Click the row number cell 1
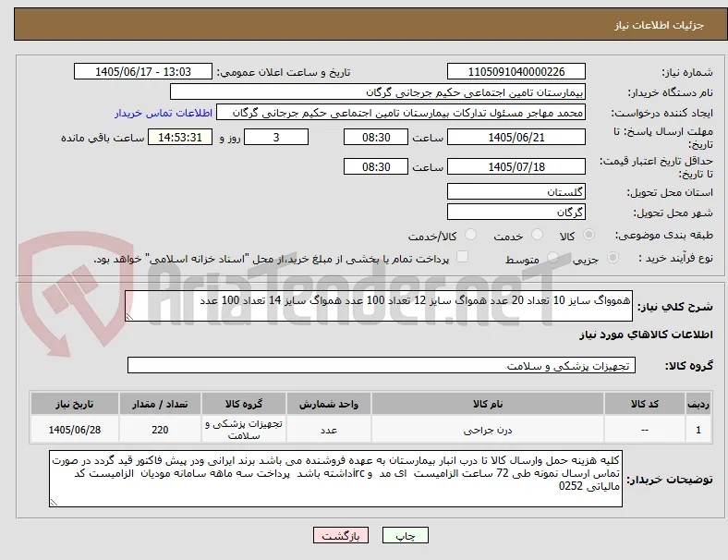The height and width of the screenshot is (560, 728). 698,430
